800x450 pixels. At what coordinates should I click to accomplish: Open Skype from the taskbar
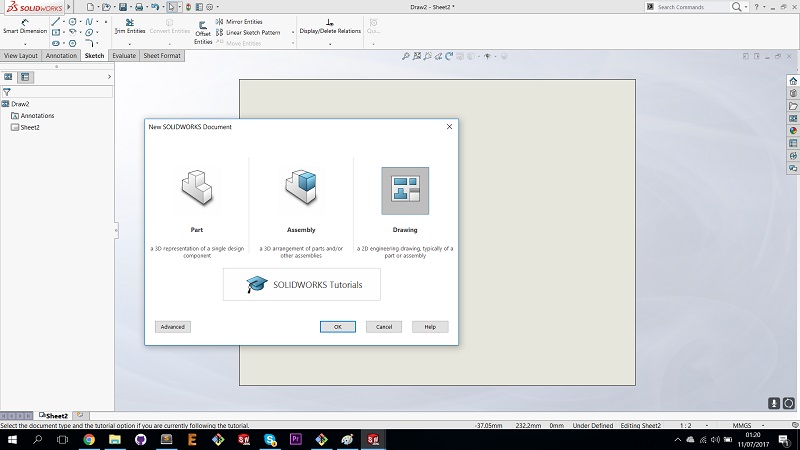click(x=270, y=439)
